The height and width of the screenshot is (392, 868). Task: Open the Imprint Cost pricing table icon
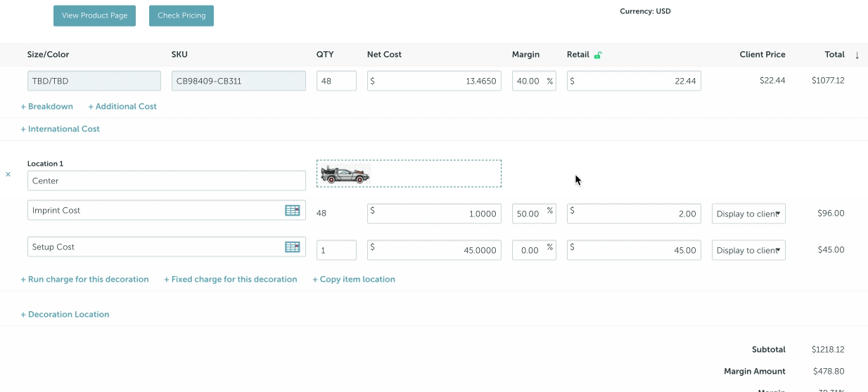[x=292, y=210]
